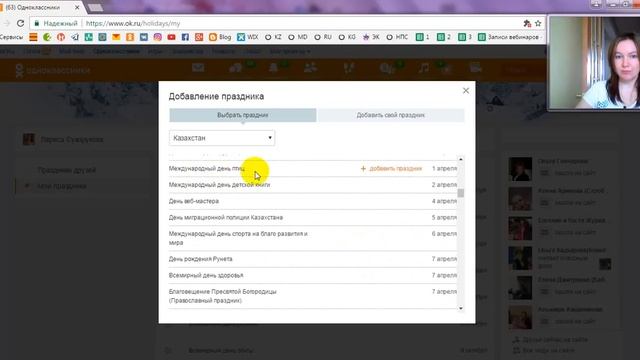640x360 pixels.
Task: Open the Instagram bookmark icon
Action: pos(158,37)
